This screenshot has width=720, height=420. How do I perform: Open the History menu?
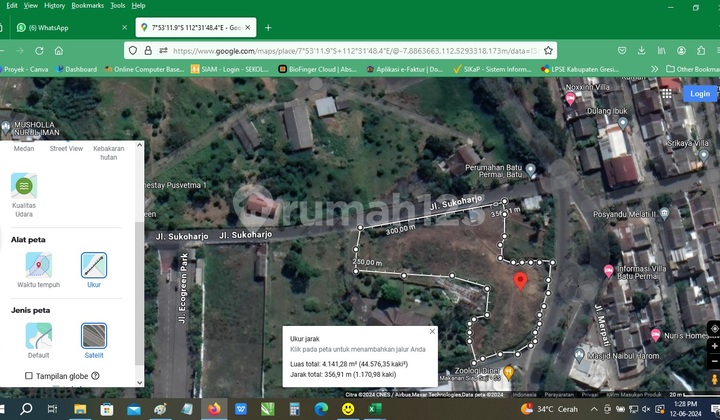point(56,5)
